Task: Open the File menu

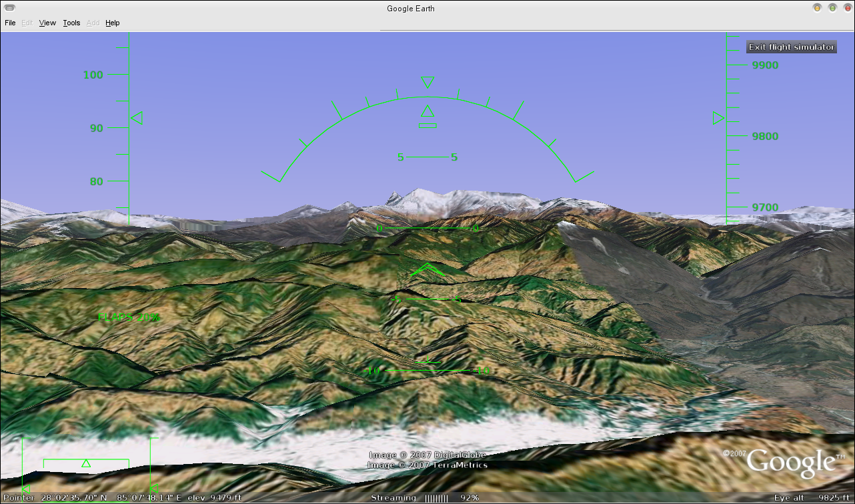Action: [10, 23]
